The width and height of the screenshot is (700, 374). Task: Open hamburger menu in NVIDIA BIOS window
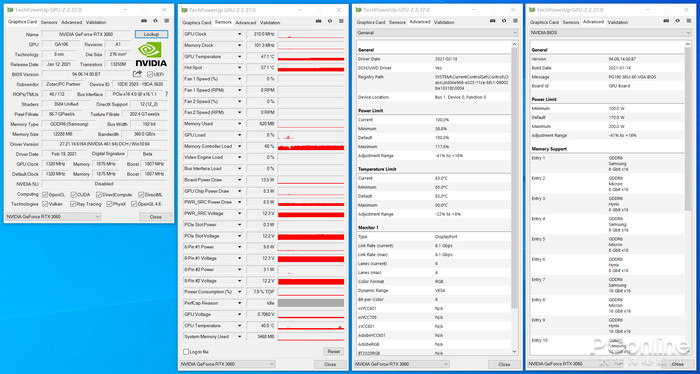point(689,21)
